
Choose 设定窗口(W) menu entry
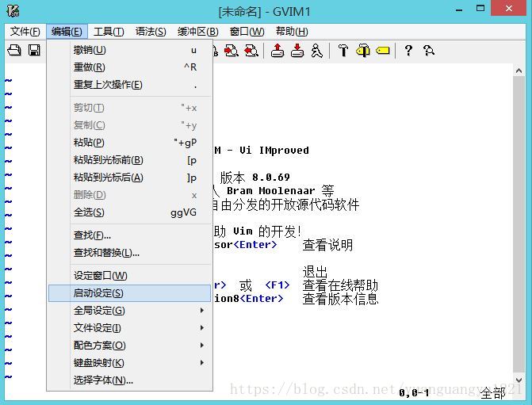(x=129, y=276)
